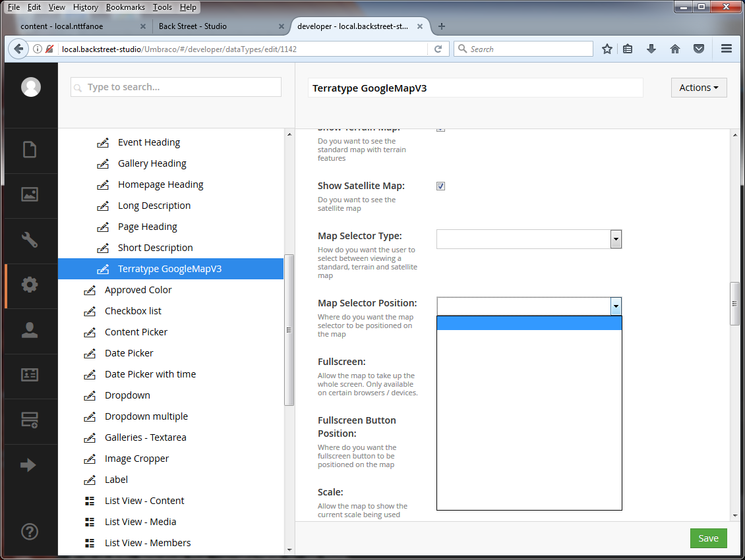This screenshot has width=745, height=560.
Task: Click the browser Search box
Action: tap(523, 49)
